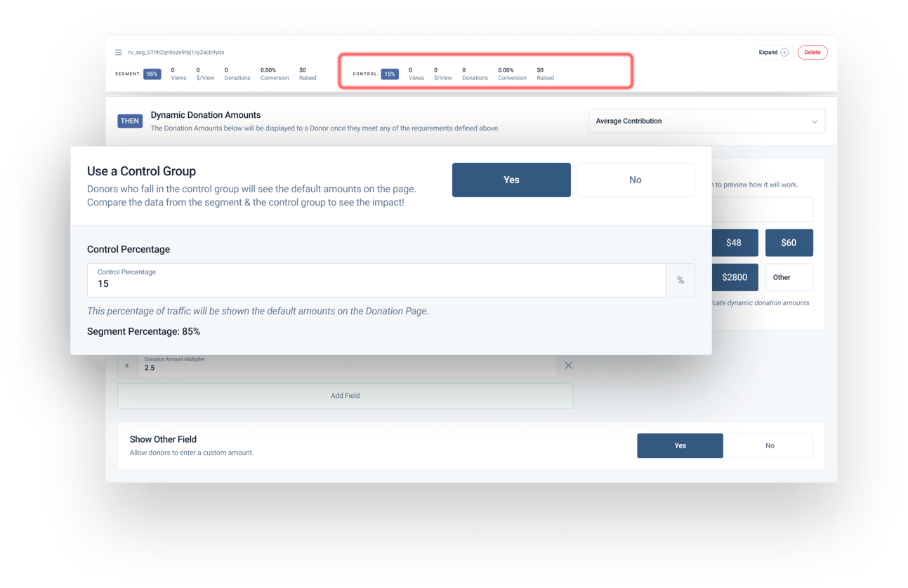This screenshot has height=588, width=908.
Task: Click the x prefix of multiplier field
Action: click(x=127, y=366)
